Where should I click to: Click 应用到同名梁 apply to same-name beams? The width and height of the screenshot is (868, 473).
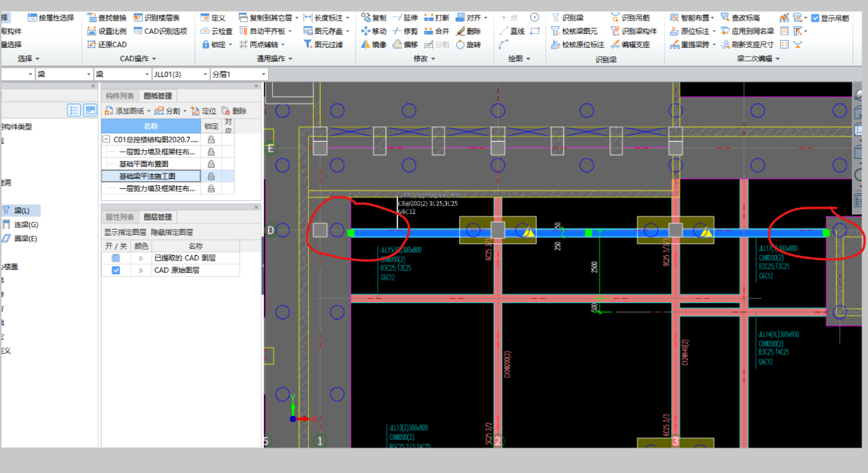point(747,31)
